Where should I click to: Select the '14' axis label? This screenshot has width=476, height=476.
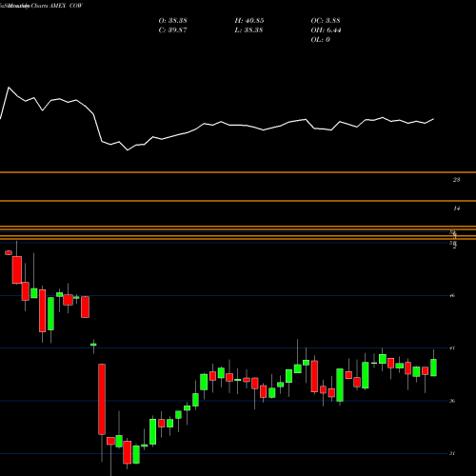(456, 208)
